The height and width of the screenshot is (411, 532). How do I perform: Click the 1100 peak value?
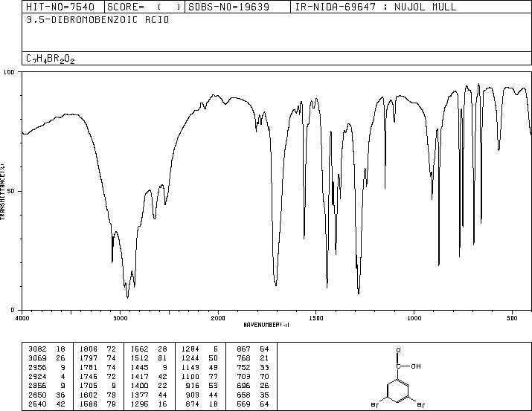pyautogui.click(x=190, y=376)
